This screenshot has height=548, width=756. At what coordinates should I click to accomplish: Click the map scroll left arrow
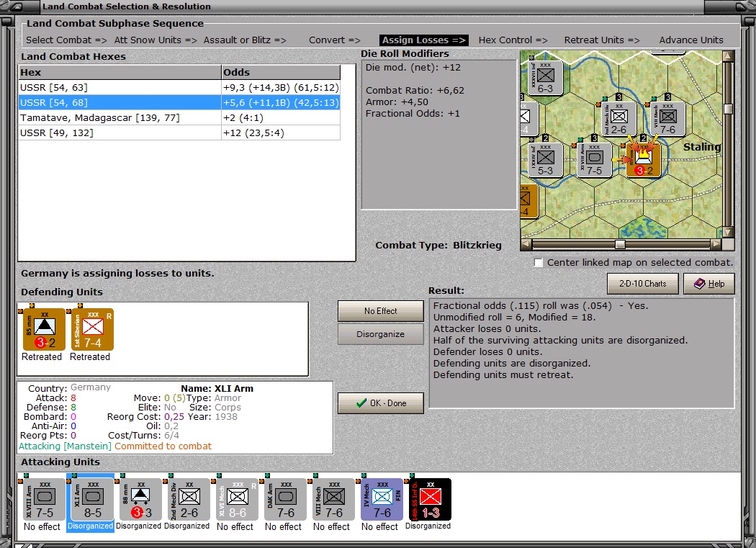[526, 245]
